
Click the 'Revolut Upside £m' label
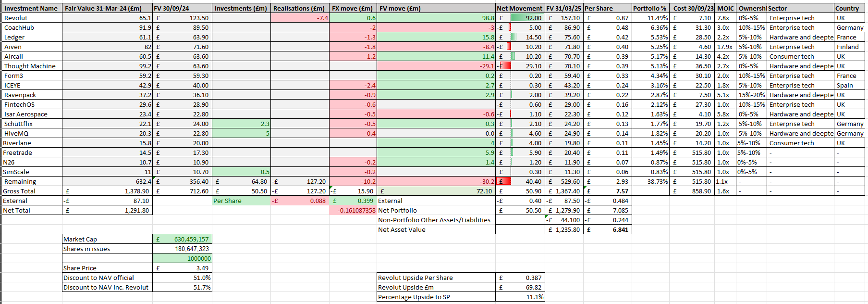click(436, 287)
